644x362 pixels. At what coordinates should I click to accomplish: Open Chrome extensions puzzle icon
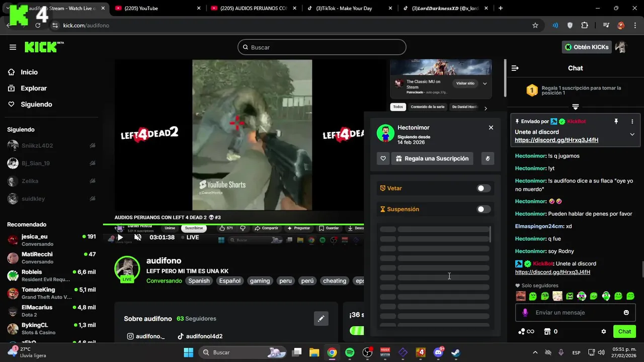[x=585, y=26]
